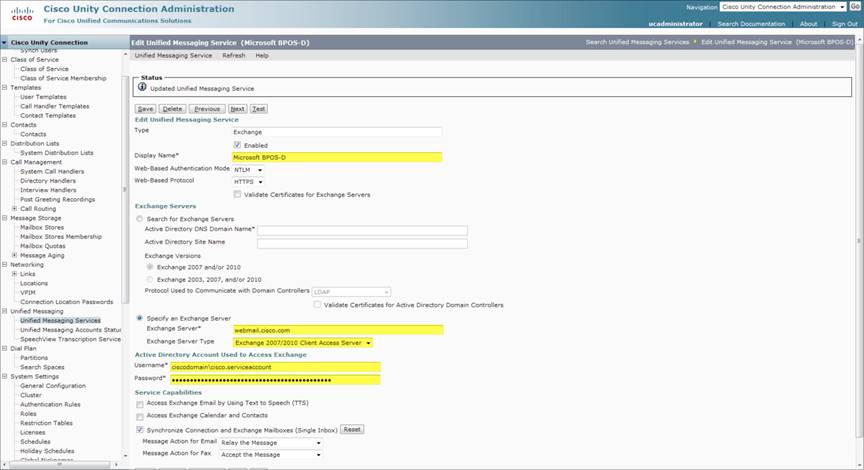Click the Test button
Screen dimensions: 864x470
258,109
